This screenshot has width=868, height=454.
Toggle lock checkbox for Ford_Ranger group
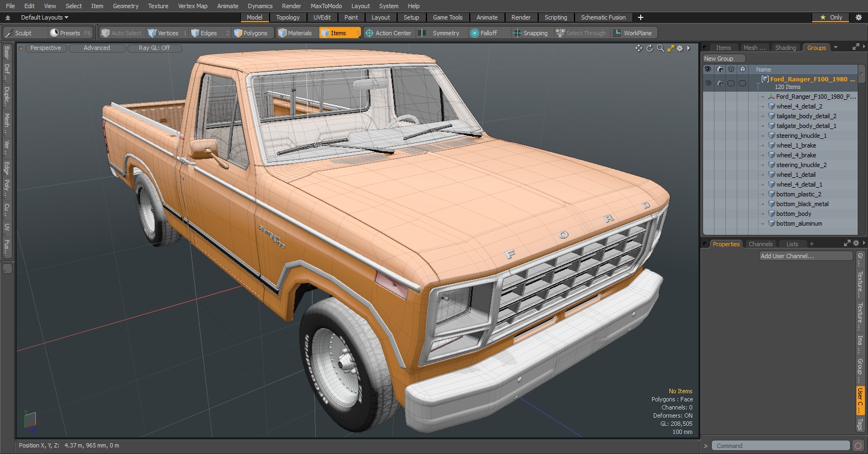[742, 83]
